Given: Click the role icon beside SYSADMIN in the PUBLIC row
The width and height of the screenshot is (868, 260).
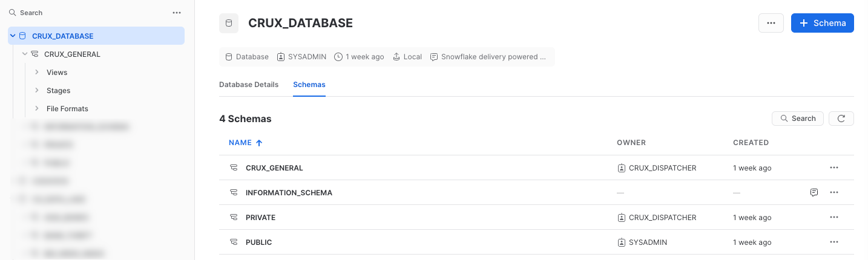Looking at the screenshot, I should (621, 242).
